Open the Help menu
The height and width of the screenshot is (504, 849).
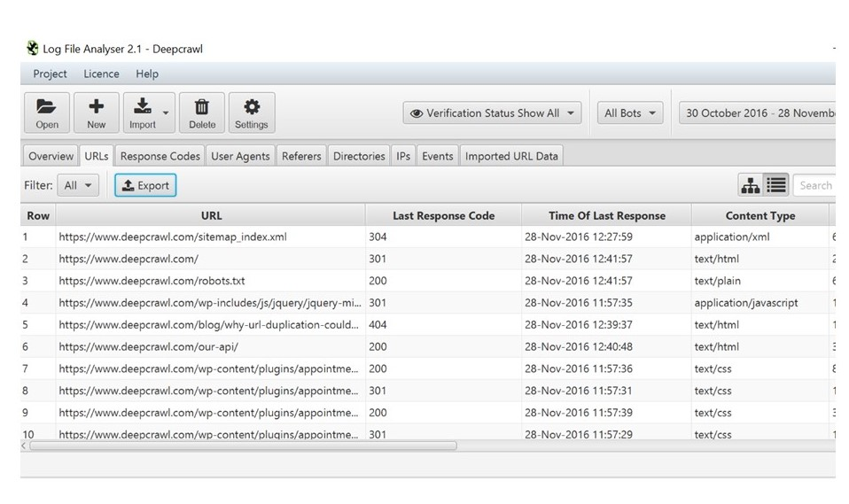147,74
